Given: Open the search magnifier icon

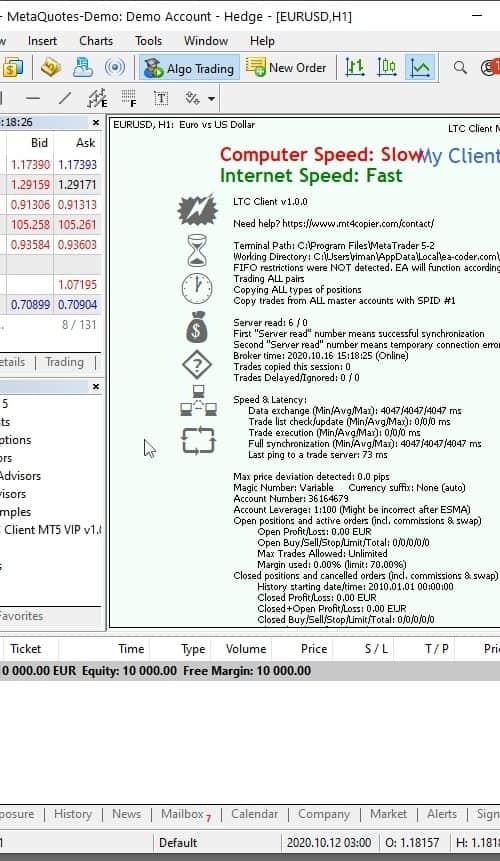Looking at the screenshot, I should point(460,68).
